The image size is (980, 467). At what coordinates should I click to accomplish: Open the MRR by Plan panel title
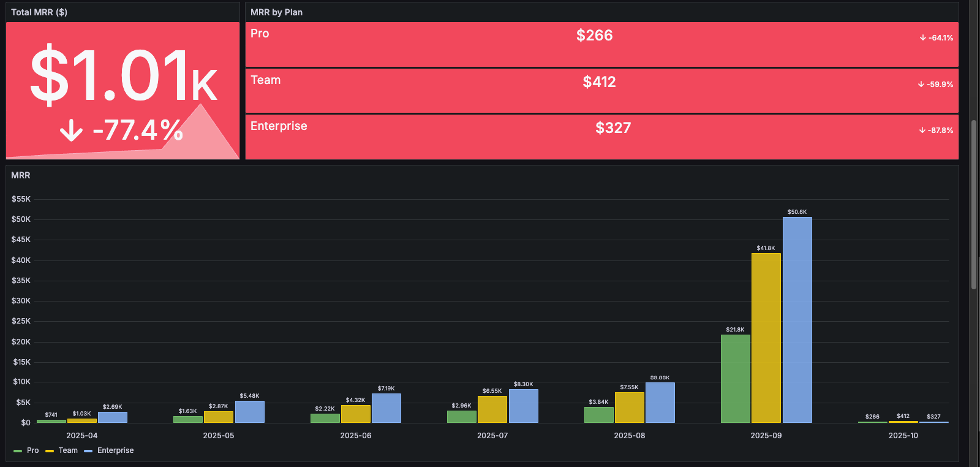coord(276,12)
